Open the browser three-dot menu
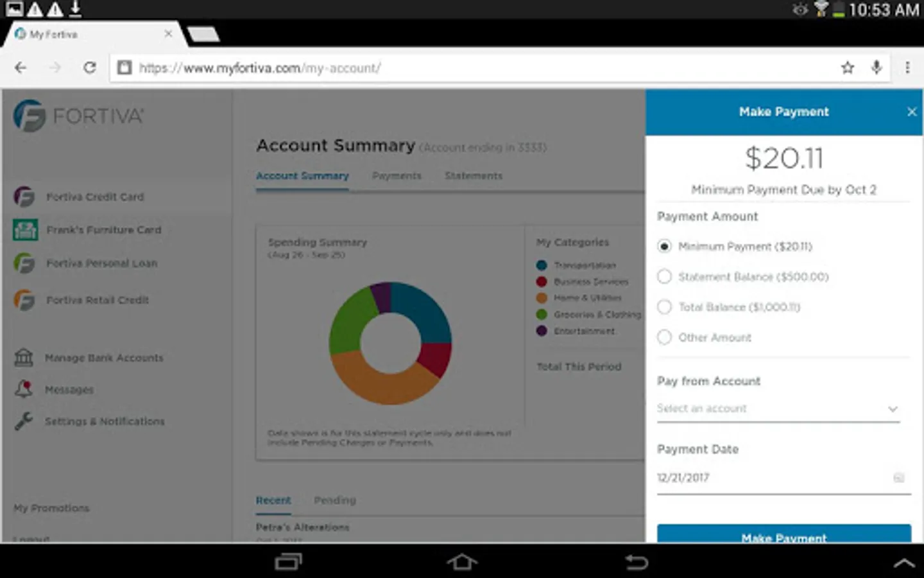Screen dimensions: 924x578 click(x=907, y=67)
